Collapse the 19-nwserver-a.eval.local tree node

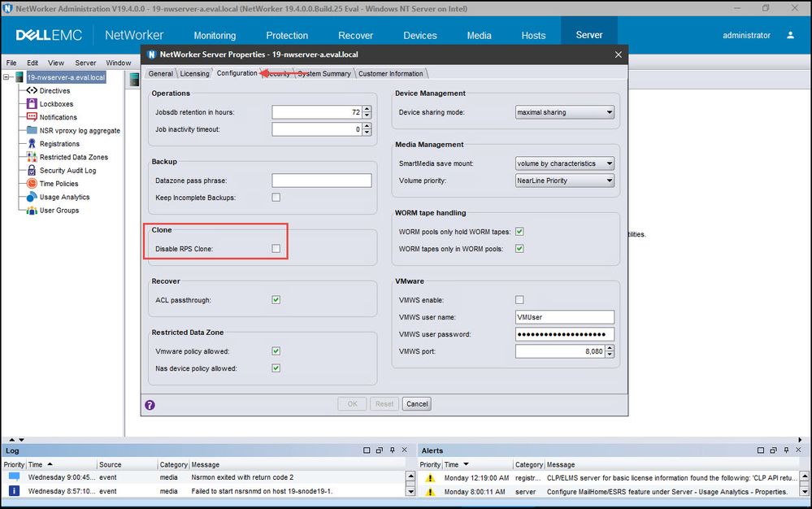point(7,77)
